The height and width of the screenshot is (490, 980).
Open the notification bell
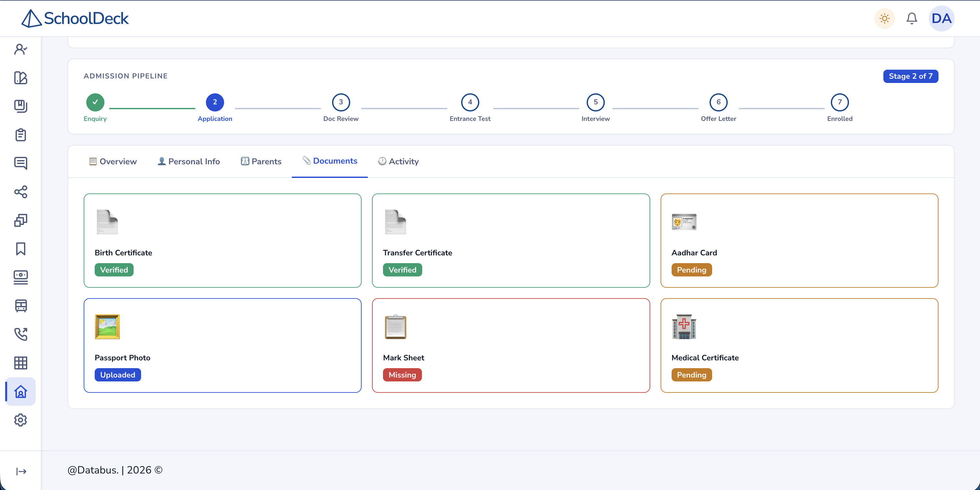click(x=912, y=18)
